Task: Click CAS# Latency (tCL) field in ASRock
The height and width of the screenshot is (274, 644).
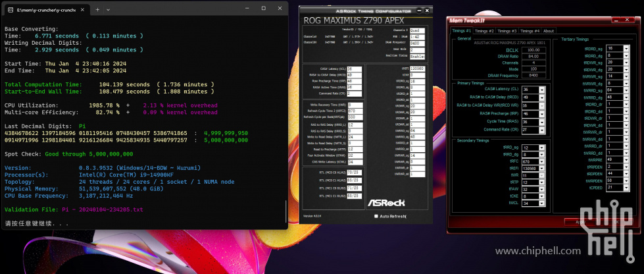Action: 355,69
